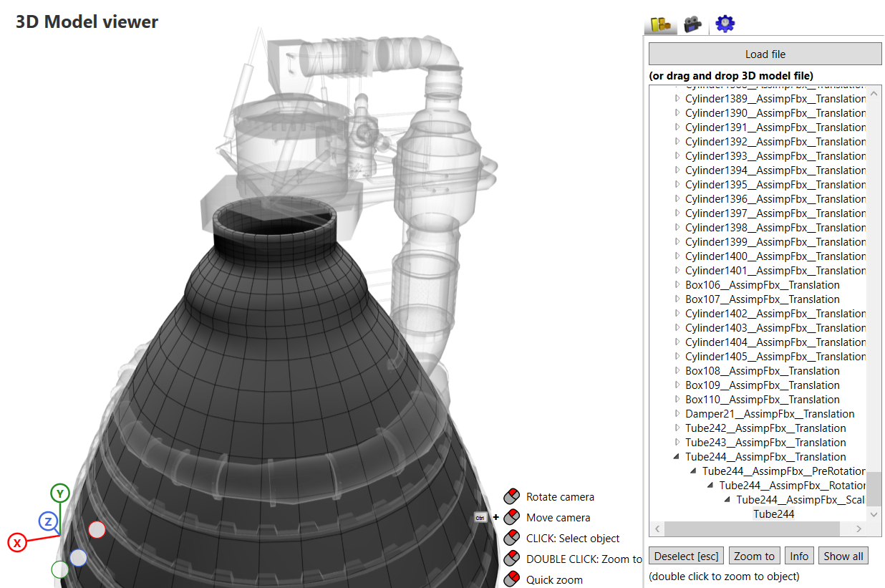Click the mouse icon beside Move camera
Viewport: 885px width, 588px height.
pos(511,517)
